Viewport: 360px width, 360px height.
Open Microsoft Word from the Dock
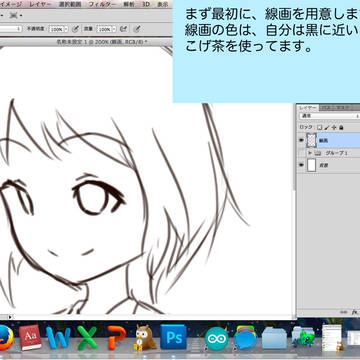58,338
